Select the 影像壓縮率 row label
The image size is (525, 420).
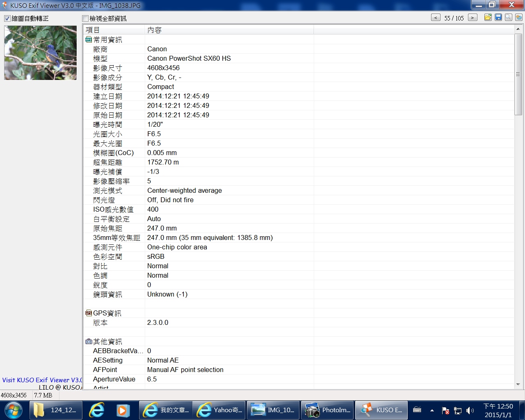(111, 181)
